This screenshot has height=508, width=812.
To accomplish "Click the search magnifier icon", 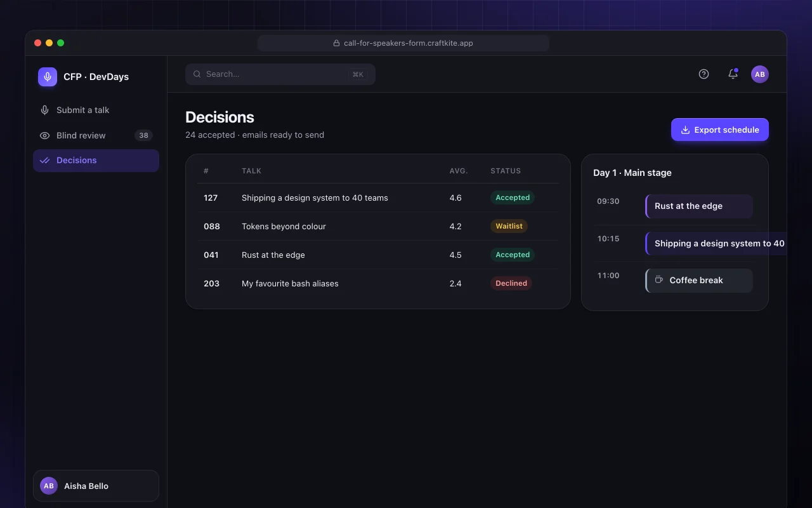I will click(197, 74).
